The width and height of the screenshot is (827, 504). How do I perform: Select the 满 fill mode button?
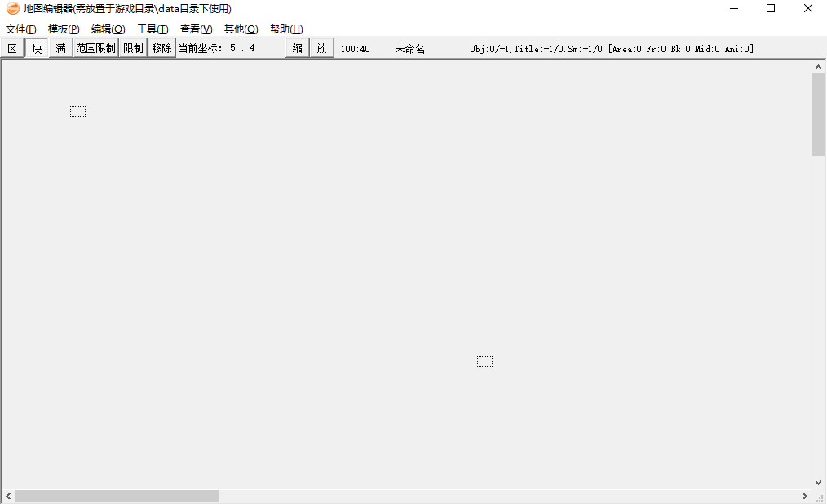pyautogui.click(x=60, y=48)
